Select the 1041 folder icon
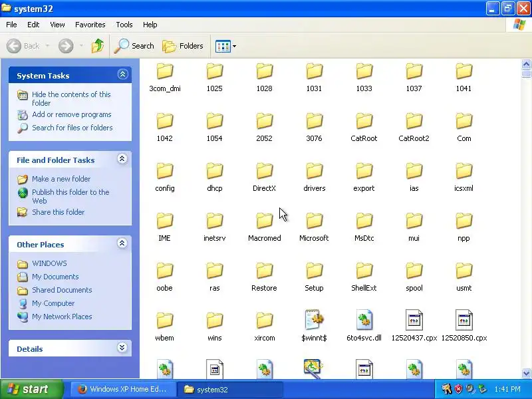Image resolution: width=532 pixels, height=399 pixels. [x=464, y=71]
